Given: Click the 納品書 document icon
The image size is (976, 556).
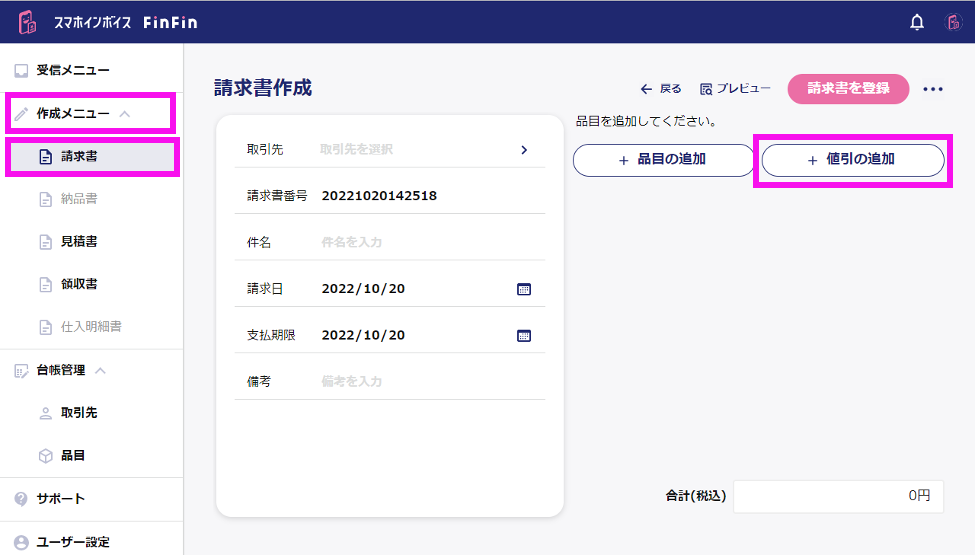Looking at the screenshot, I should pyautogui.click(x=45, y=199).
